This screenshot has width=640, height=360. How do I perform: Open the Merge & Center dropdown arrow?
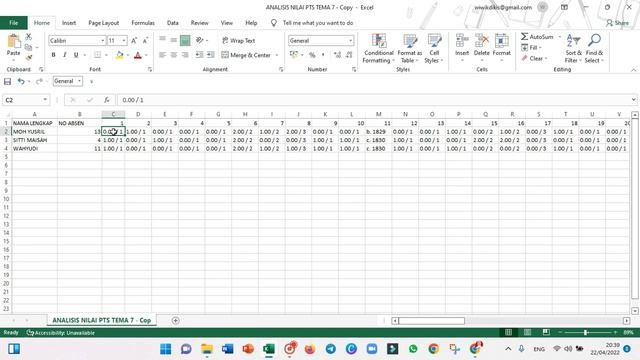point(277,55)
